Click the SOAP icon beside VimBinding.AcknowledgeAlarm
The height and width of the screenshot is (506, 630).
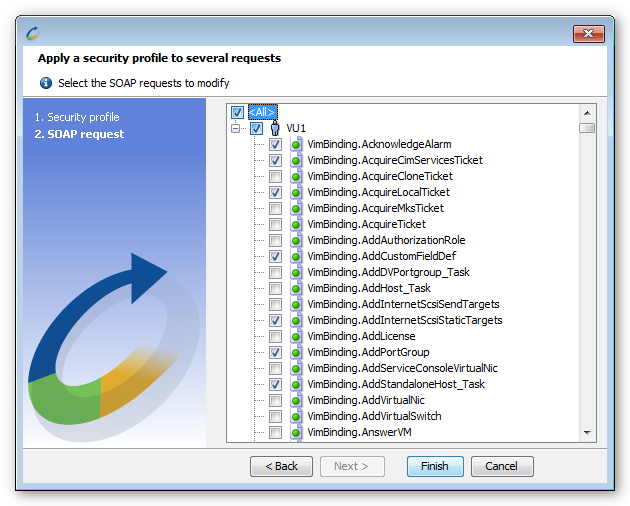click(296, 144)
